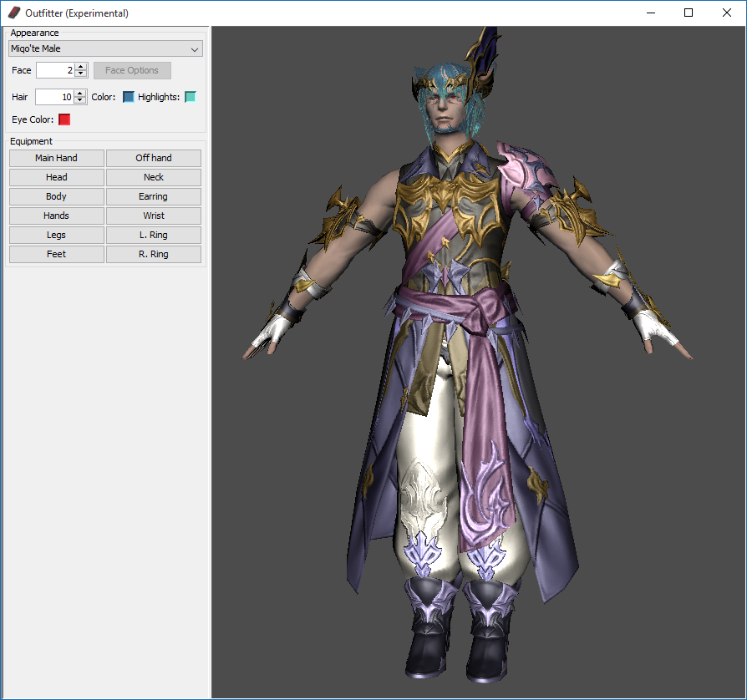Change the red Eye Color swatch
The width and height of the screenshot is (747, 700).
point(64,119)
